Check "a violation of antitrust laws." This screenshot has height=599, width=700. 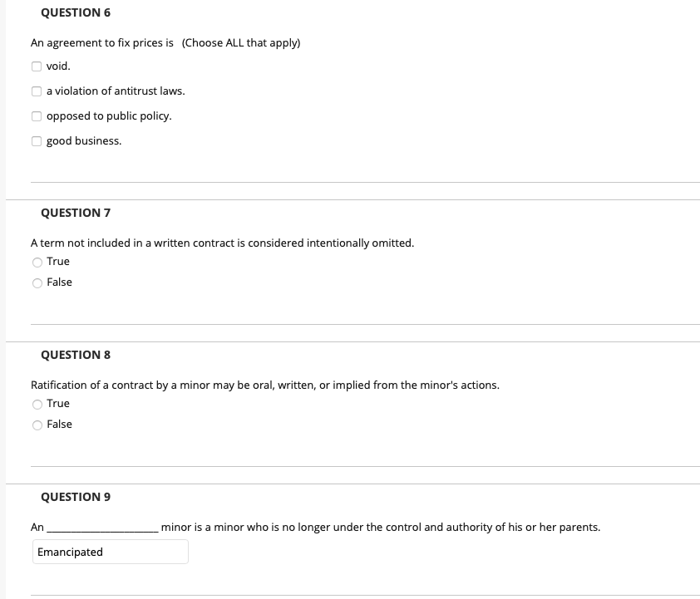pyautogui.click(x=37, y=91)
